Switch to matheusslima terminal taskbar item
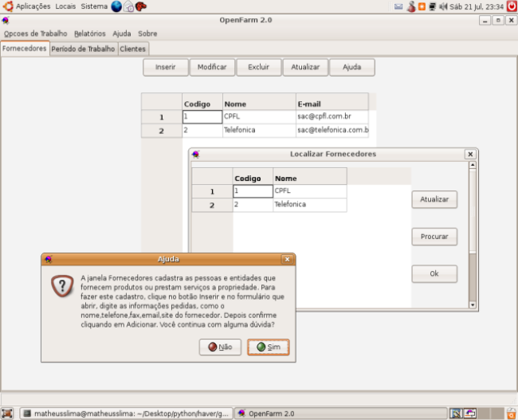The image size is (518, 420). 127,414
